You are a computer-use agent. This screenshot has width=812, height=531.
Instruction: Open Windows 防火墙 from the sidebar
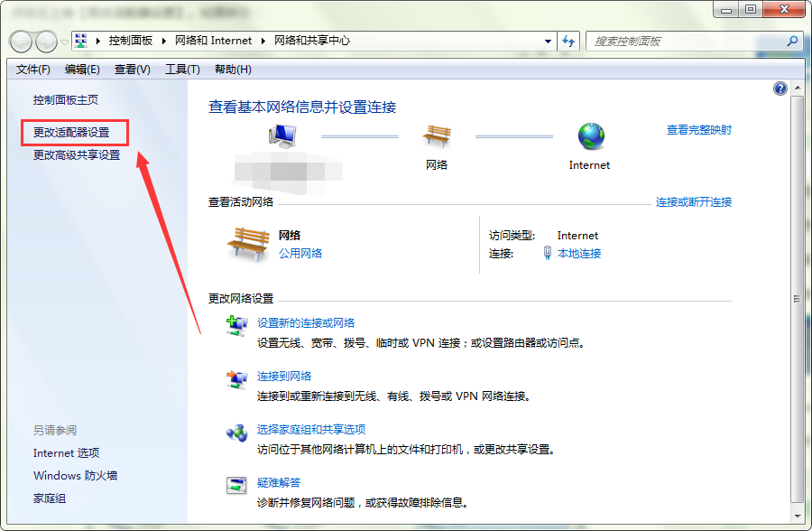(76, 476)
